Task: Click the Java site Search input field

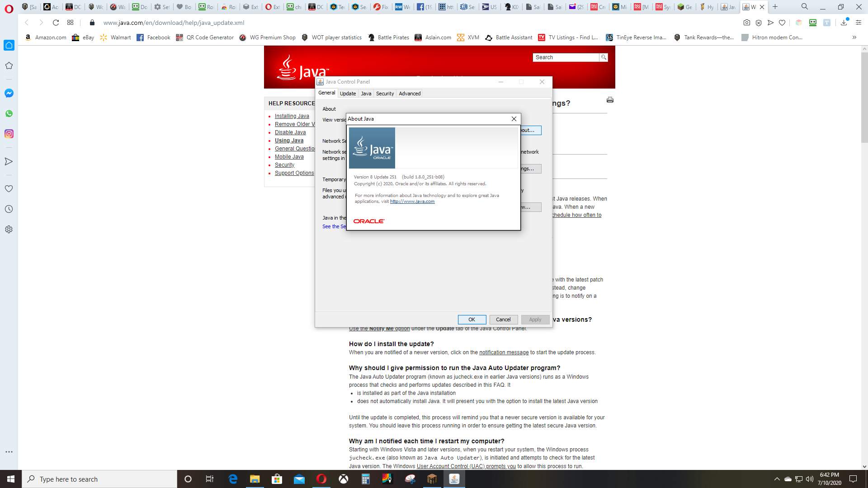Action: click(566, 57)
